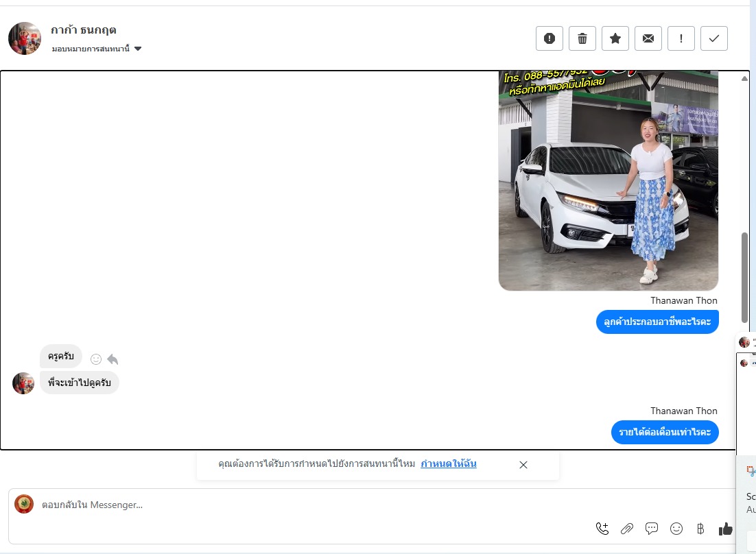Click page avatar in reply box
This screenshot has height=554, width=756.
point(23,504)
